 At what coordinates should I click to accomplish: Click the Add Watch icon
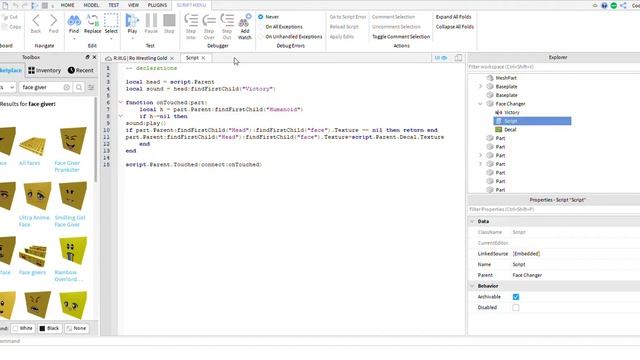[245, 20]
